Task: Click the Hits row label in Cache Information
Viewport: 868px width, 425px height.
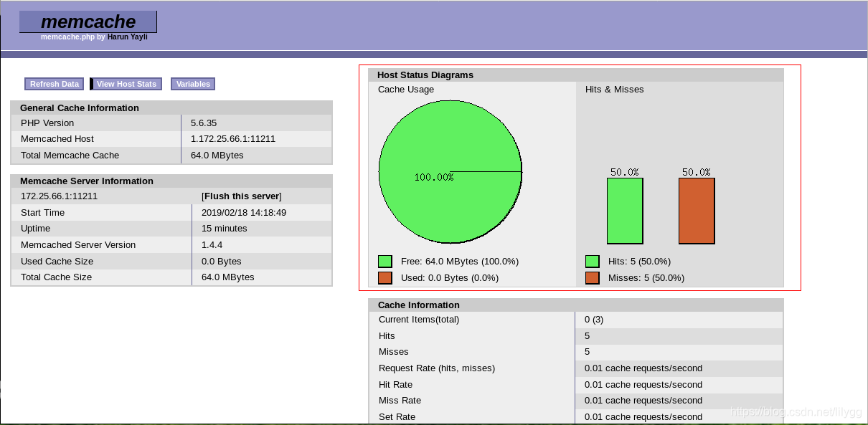Action: tap(387, 336)
